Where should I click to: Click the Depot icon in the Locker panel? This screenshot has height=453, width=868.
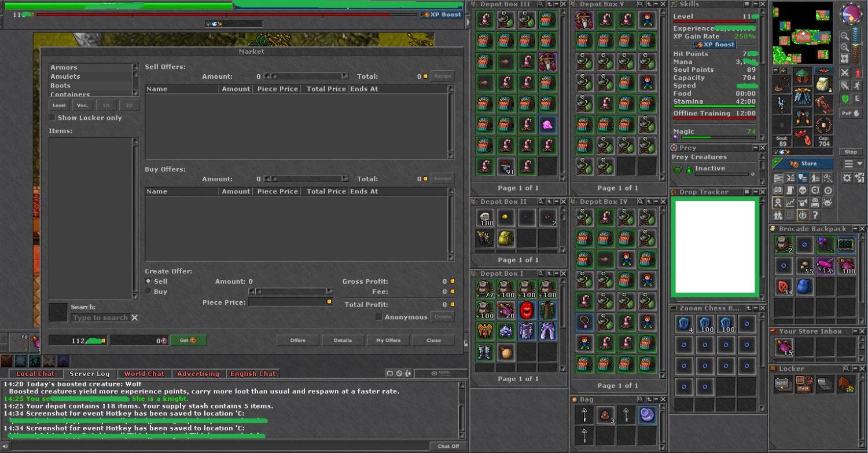[783, 385]
